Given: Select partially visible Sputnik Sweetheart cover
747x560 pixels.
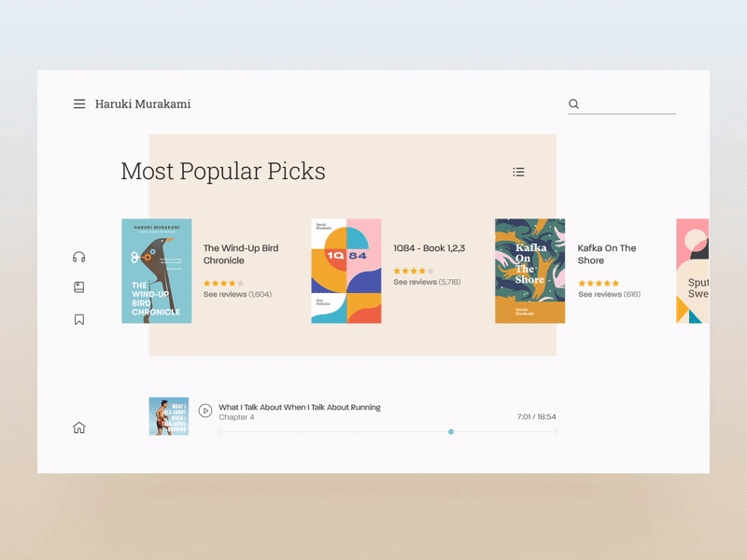Looking at the screenshot, I should 693,271.
